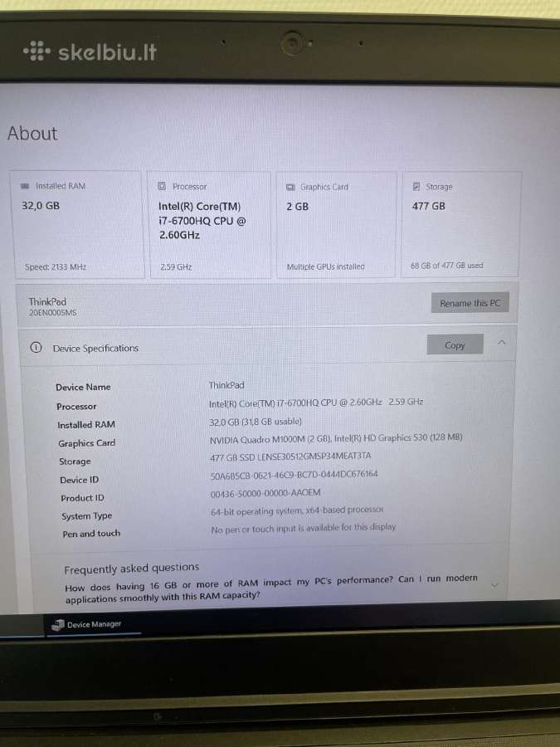This screenshot has height=747, width=560.
Task: Click the Device ID label
Action: click(x=79, y=480)
